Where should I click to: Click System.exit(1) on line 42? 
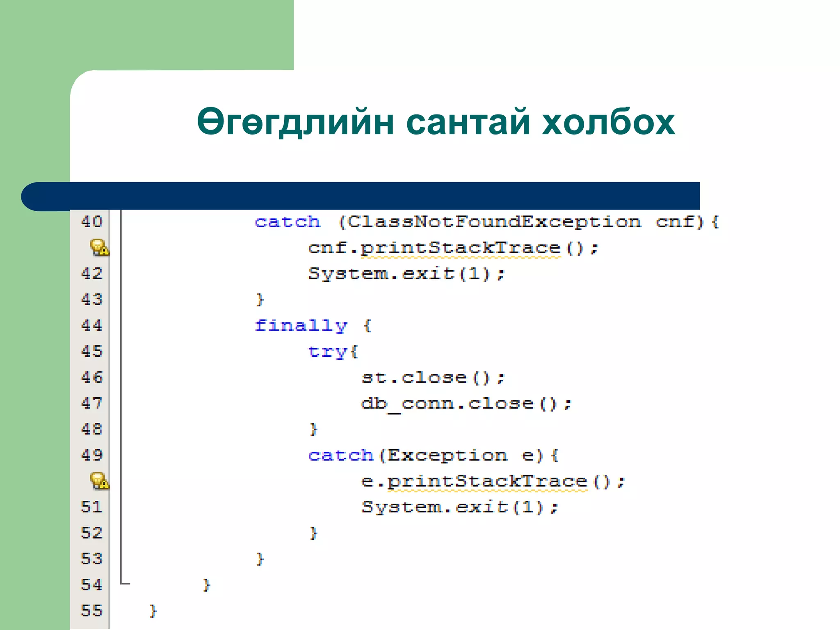406,274
